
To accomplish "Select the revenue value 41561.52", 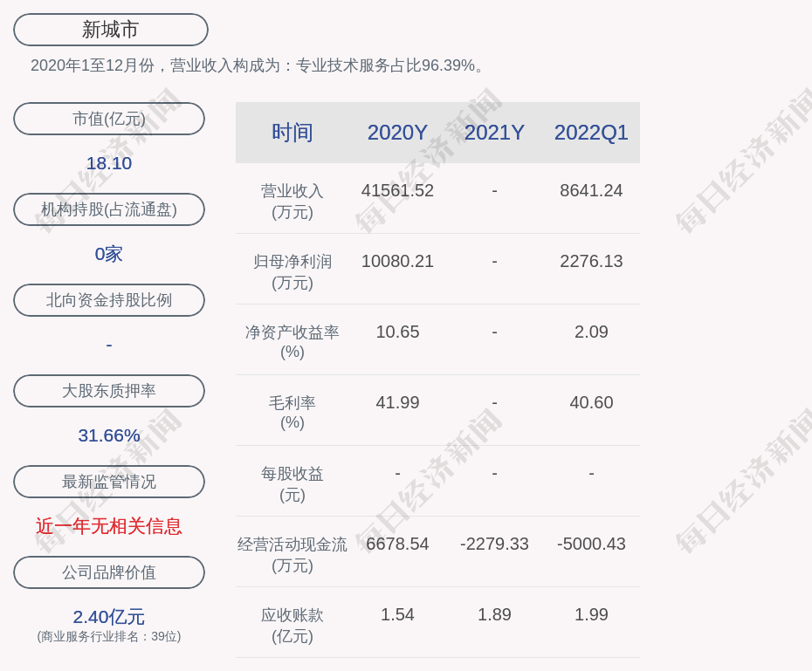I will [x=397, y=190].
